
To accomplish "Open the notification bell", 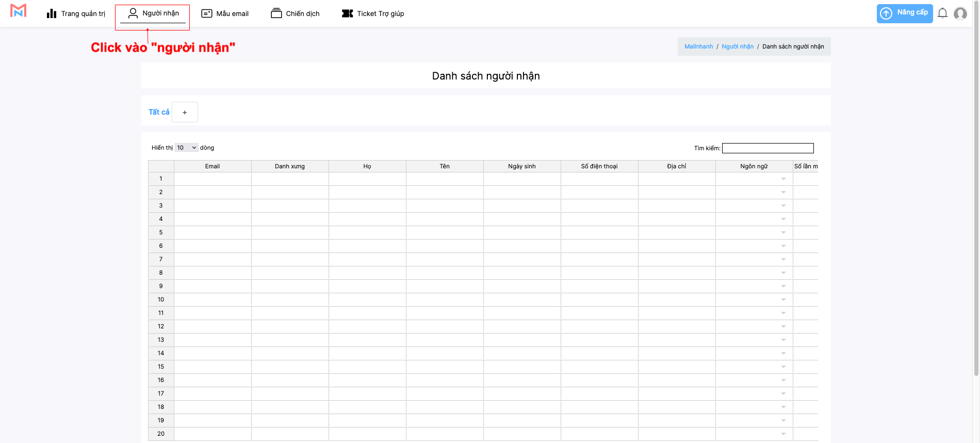I will 942,13.
